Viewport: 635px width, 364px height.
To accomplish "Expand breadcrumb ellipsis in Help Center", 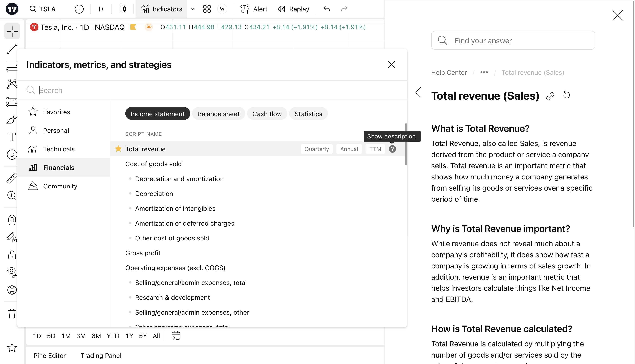I will coord(484,73).
